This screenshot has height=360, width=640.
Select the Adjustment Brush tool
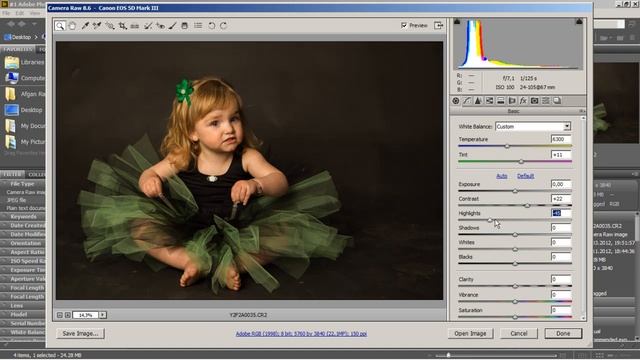[x=173, y=26]
